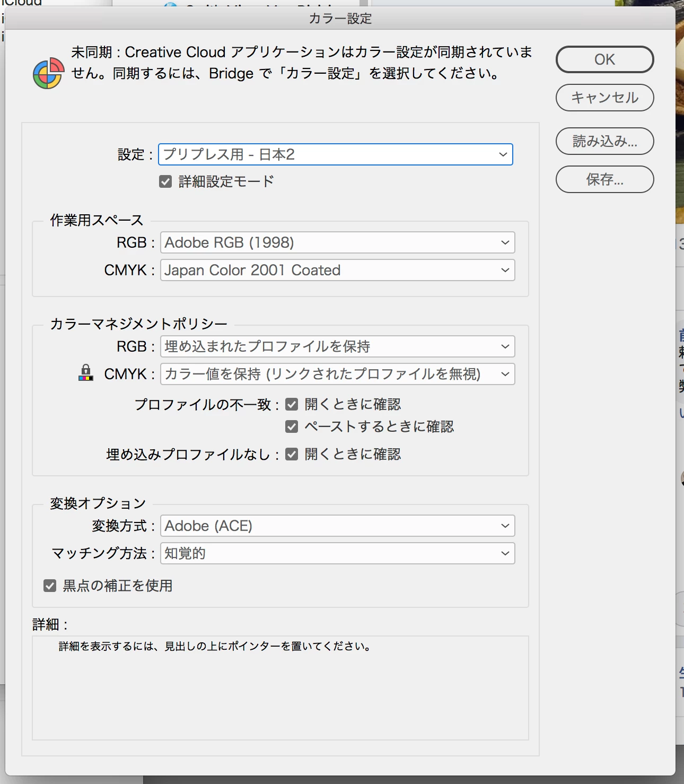Viewport: 684px width, 784px height.
Task: Open working space RGB dropdown Adobe RGB (1998)
Action: point(337,242)
